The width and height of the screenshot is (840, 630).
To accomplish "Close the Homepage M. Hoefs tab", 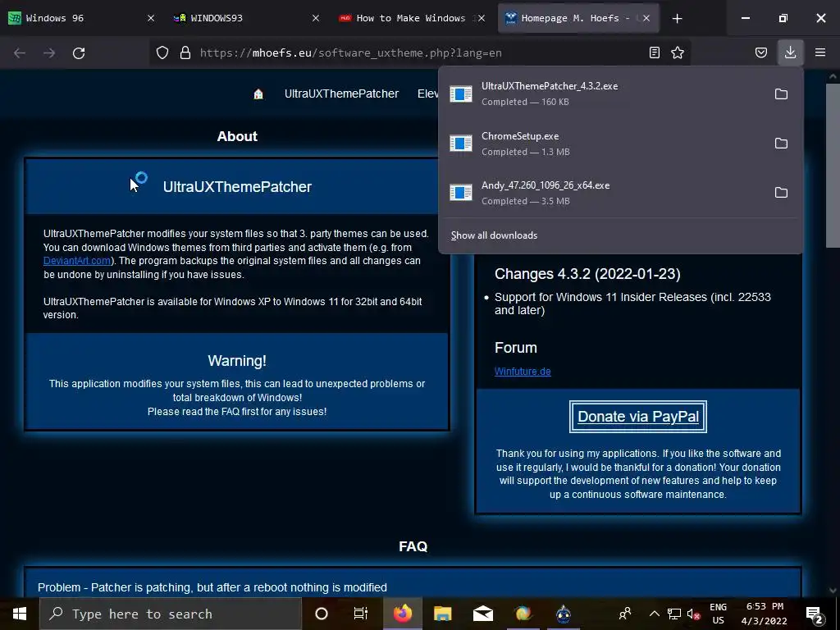I will pos(646,18).
